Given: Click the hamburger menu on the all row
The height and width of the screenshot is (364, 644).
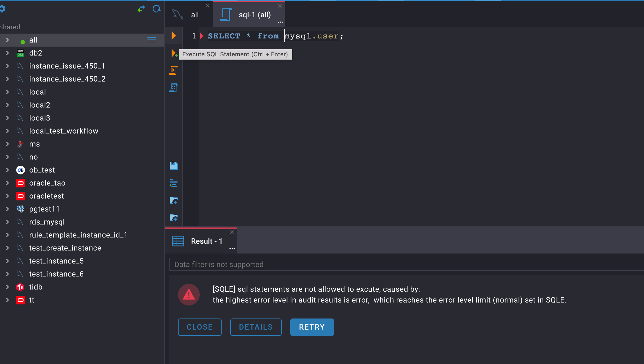Looking at the screenshot, I should click(152, 40).
